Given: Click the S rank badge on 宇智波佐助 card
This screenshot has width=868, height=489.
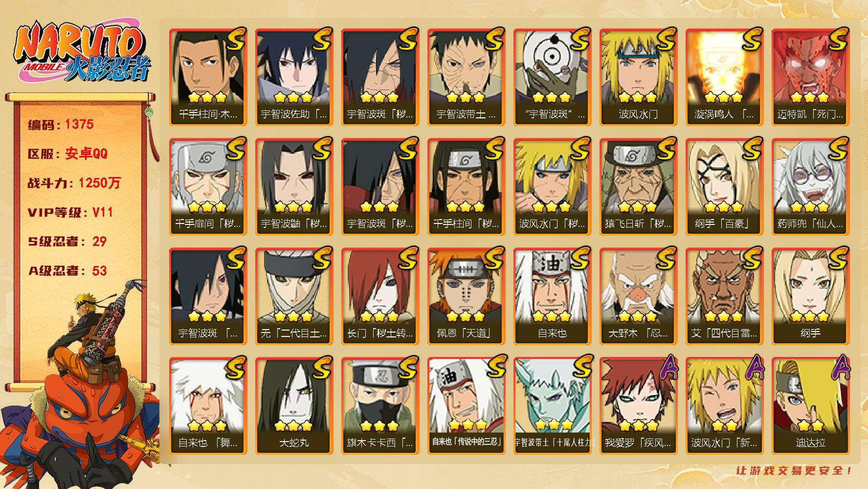Looking at the screenshot, I should (321, 40).
